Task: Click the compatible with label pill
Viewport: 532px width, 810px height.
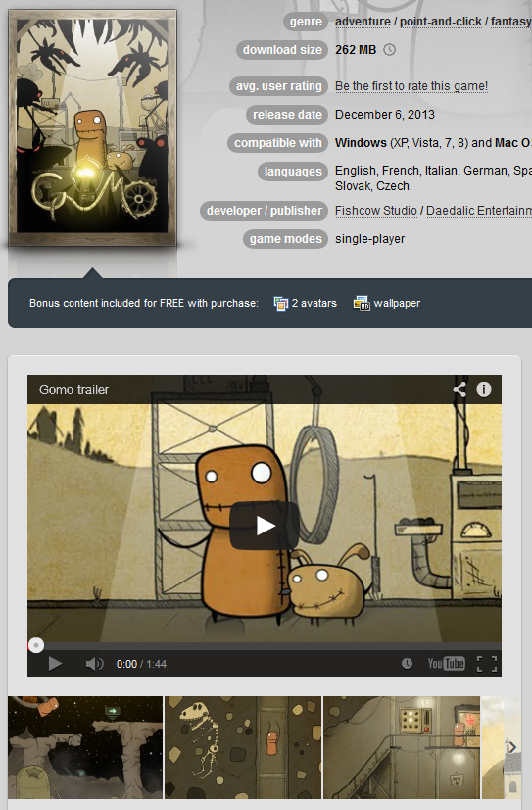Action: 277,142
